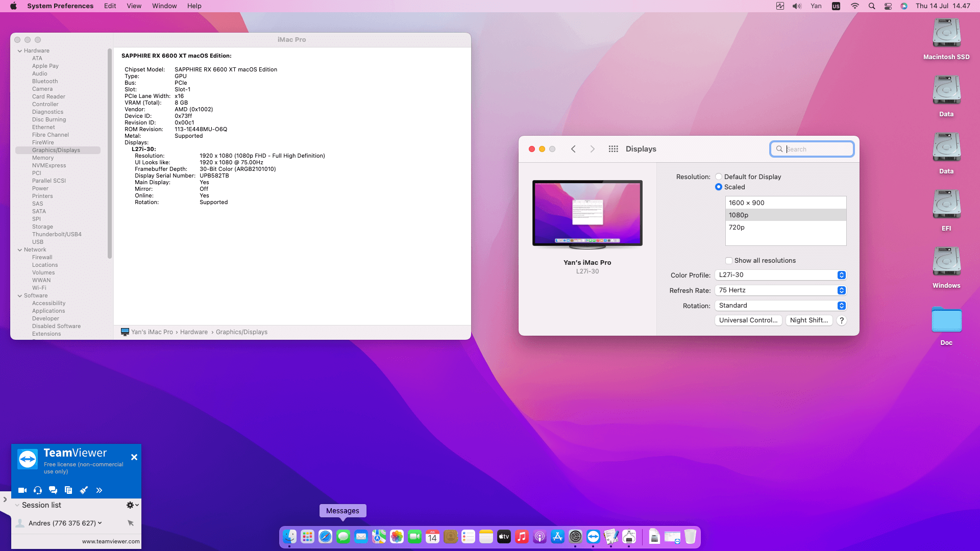The width and height of the screenshot is (980, 551).
Task: Open Control Center in the menu bar
Action: pyautogui.click(x=888, y=6)
